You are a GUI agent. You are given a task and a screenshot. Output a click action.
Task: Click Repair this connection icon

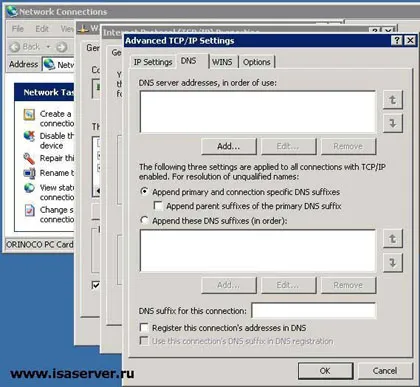click(x=29, y=158)
